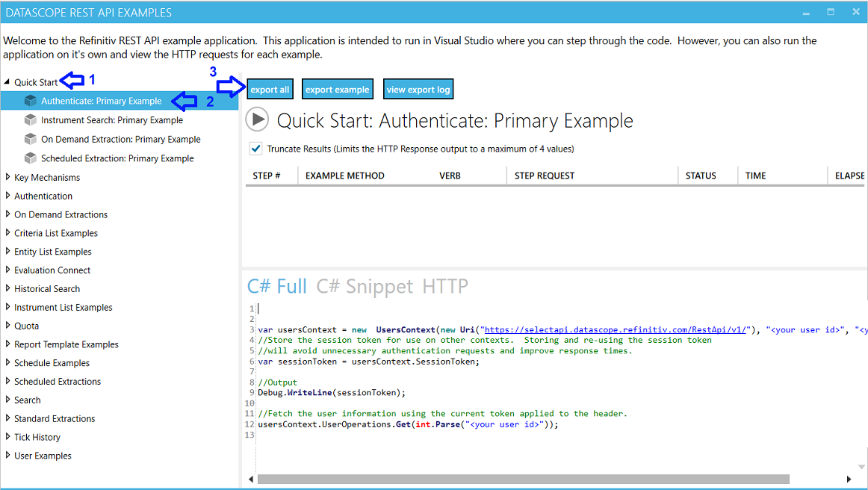
Task: Expand the Scheduled Extractions arrow
Action: pyautogui.click(x=7, y=382)
